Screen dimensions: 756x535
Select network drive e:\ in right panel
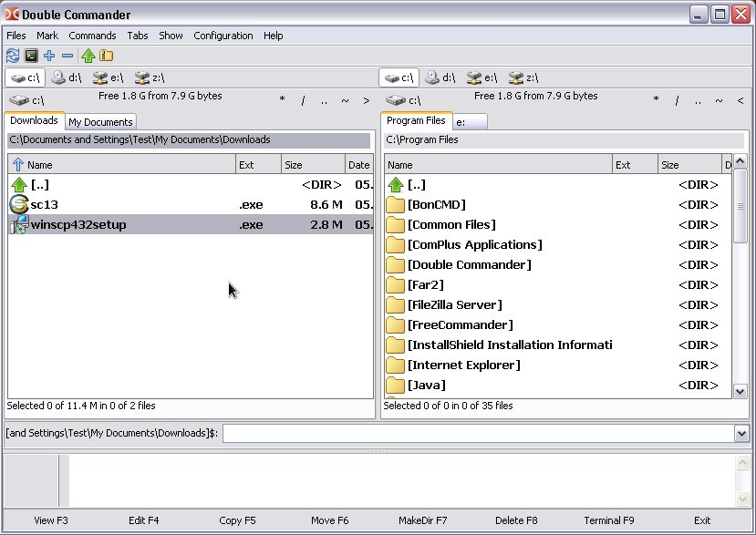click(x=482, y=77)
